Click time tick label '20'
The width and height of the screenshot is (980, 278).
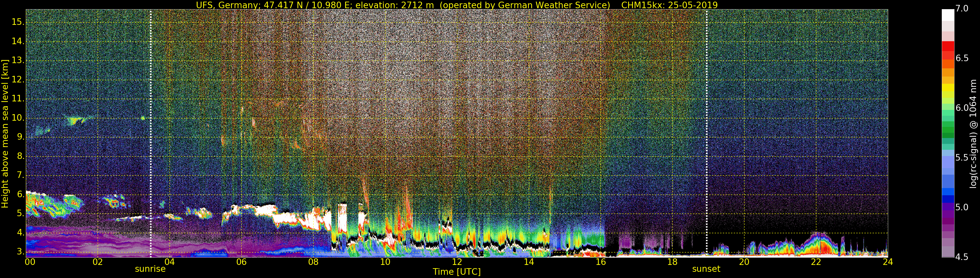[x=744, y=262]
